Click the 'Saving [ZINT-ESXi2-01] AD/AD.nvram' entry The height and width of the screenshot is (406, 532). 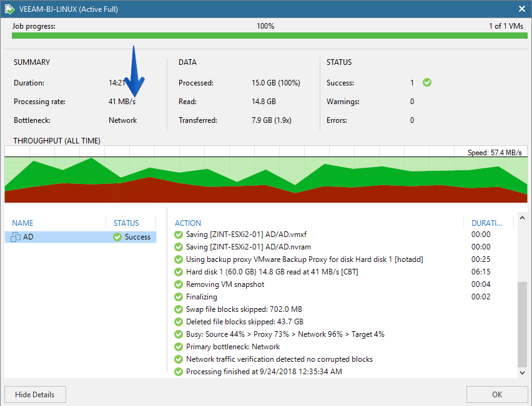click(249, 247)
